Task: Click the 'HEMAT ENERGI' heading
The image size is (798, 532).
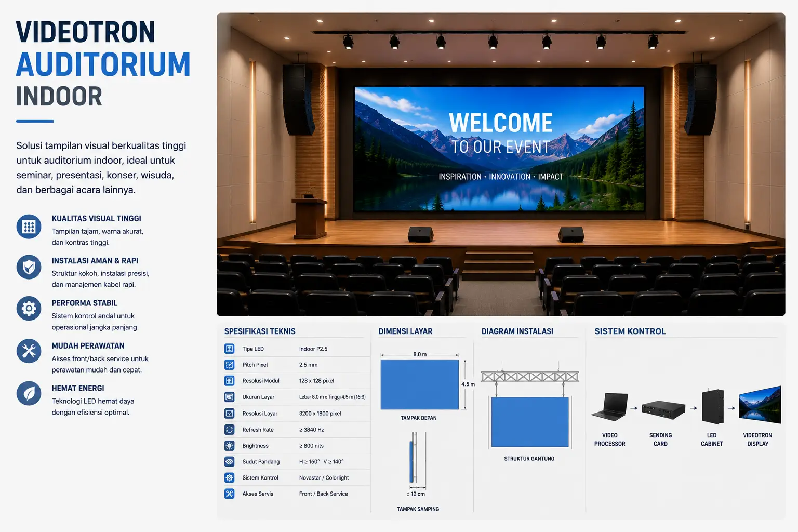Action: click(x=78, y=388)
